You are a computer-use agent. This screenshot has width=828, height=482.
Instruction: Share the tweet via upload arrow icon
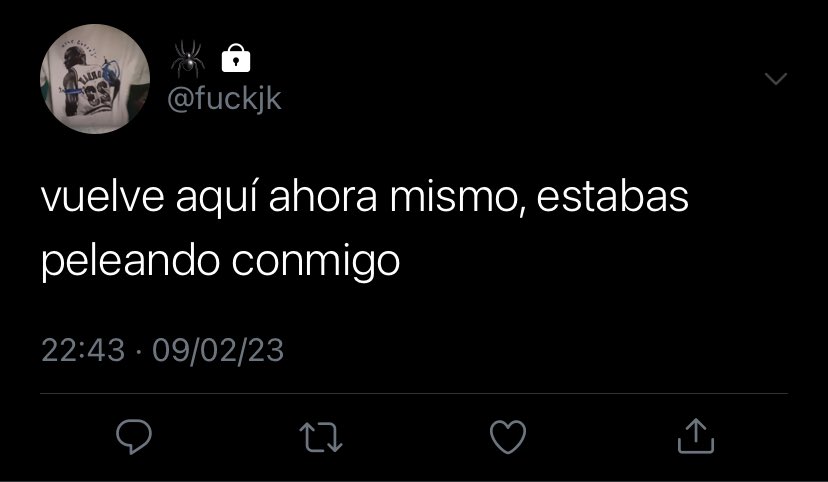click(696, 436)
